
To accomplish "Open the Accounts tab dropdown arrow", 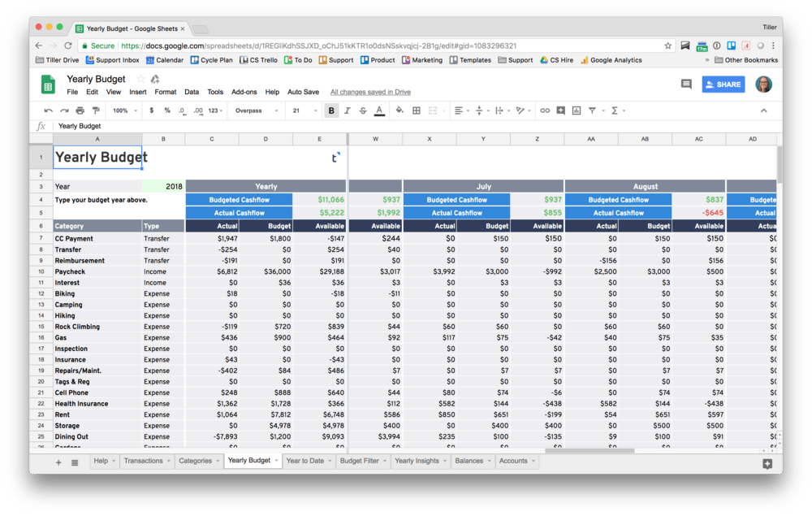I will (x=533, y=461).
